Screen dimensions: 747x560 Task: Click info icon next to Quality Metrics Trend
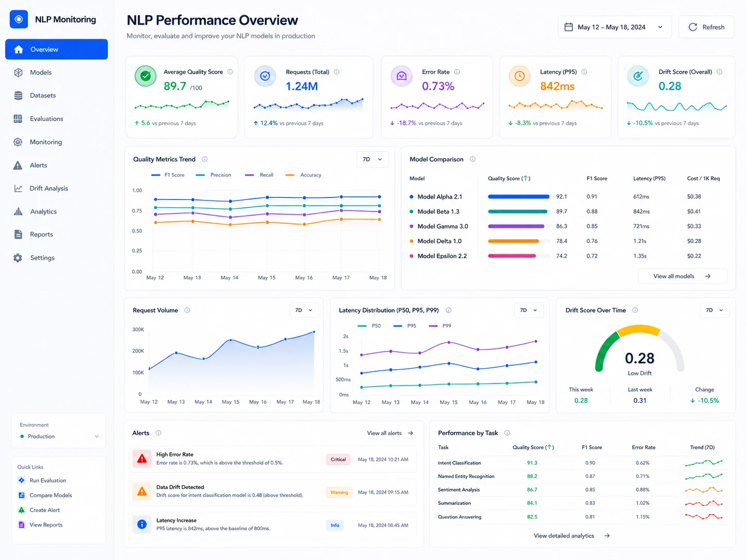click(x=204, y=159)
